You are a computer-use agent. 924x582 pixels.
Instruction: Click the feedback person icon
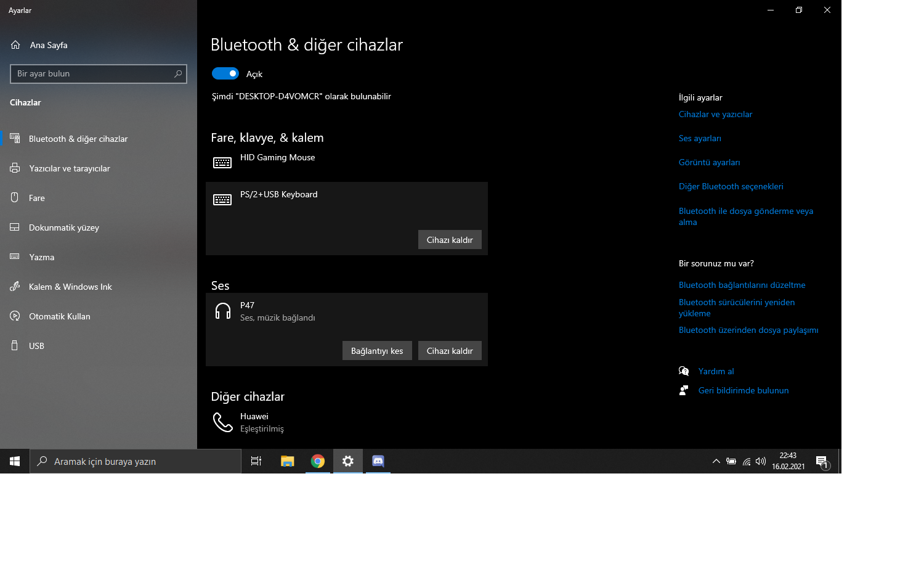click(x=684, y=390)
